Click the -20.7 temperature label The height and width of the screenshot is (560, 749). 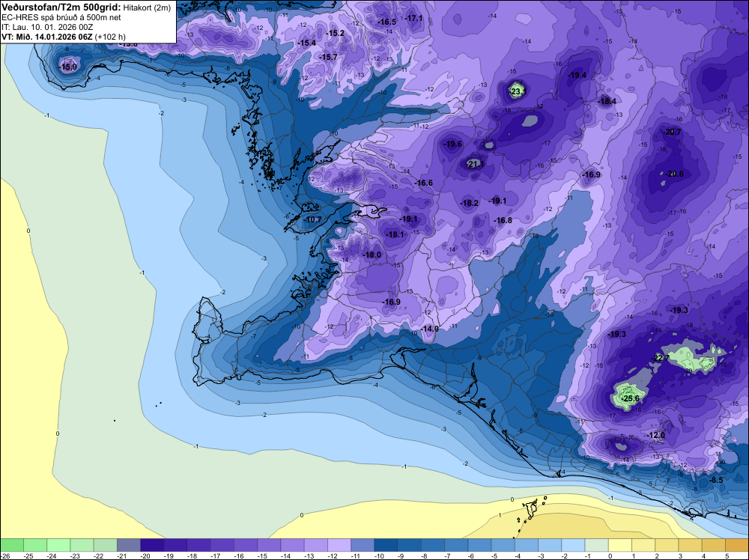click(673, 133)
